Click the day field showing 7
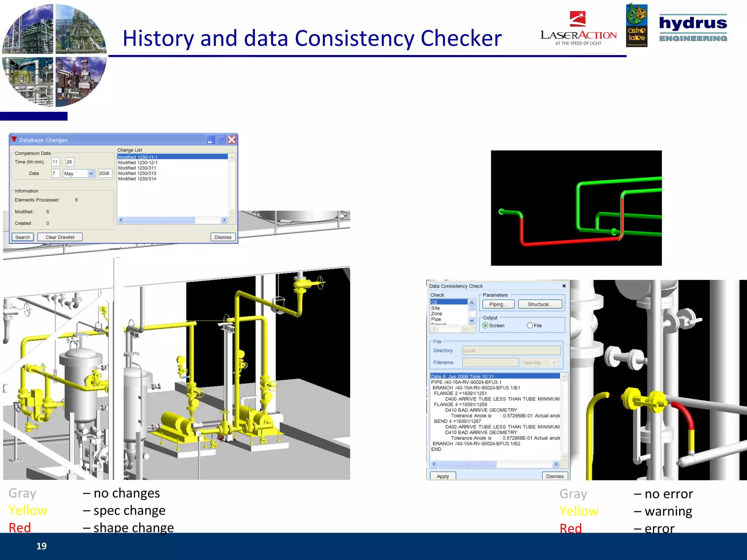This screenshot has height=560, width=747. coord(55,174)
